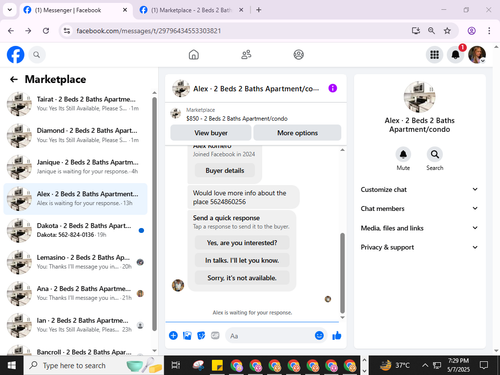
Task: Open the Friends icon in top navigation
Action: [x=246, y=54]
